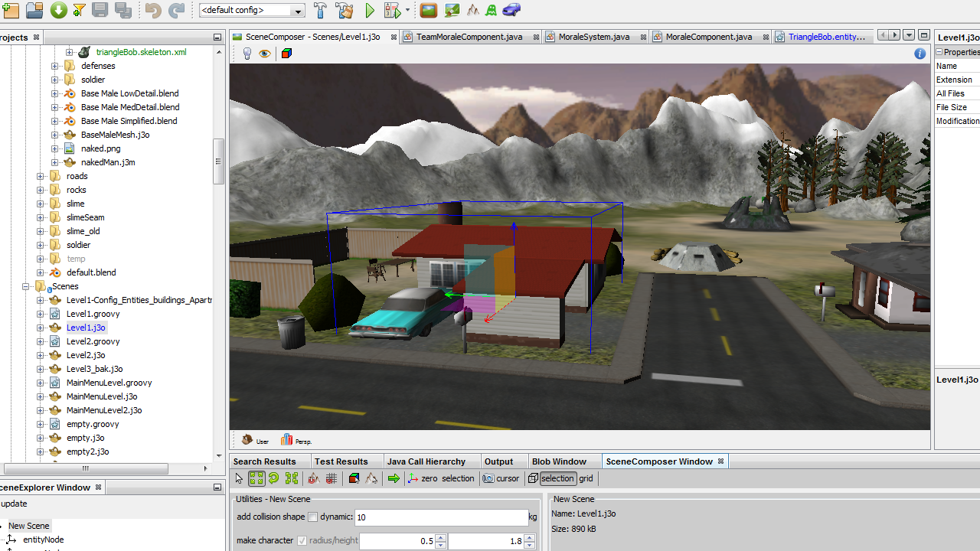Click the green arrow icon in SceneComposer

394,478
